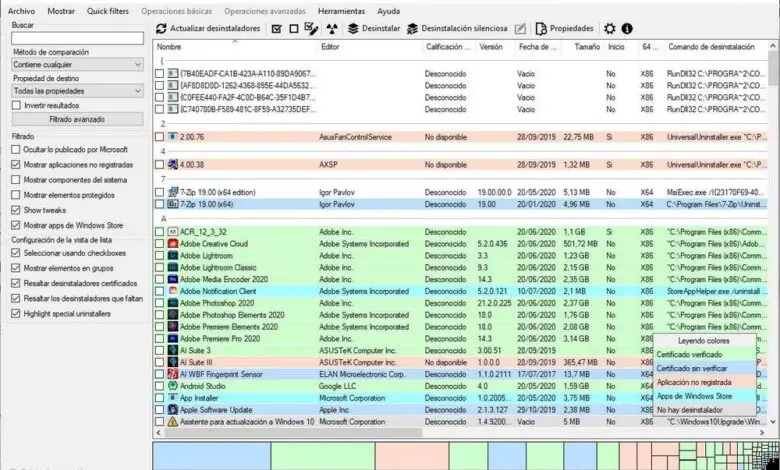Click the 4.00.38 AXSP row icon
Screen dimensions: 780x470
[173, 164]
